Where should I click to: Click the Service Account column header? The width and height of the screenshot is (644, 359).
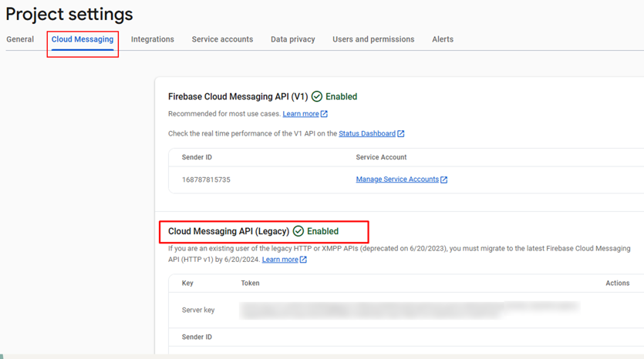[381, 157]
